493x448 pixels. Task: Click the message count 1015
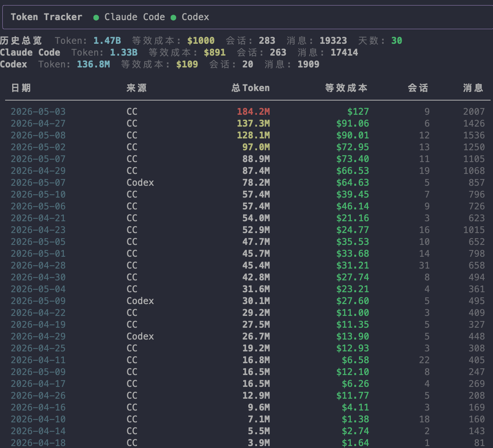(474, 230)
